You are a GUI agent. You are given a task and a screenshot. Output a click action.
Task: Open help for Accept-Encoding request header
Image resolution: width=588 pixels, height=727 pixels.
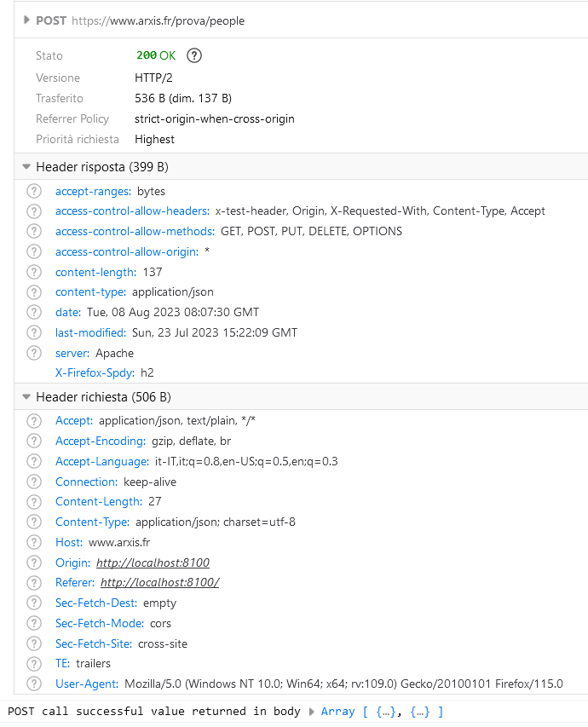[34, 441]
